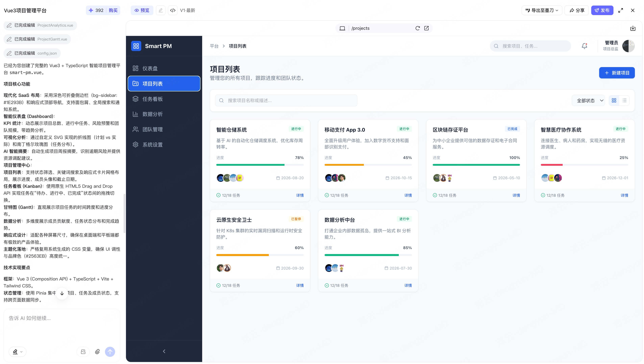Click the 已完成编辑 ProjectGantt.vue chip
Screen dimensions: 644x364
pos(37,39)
